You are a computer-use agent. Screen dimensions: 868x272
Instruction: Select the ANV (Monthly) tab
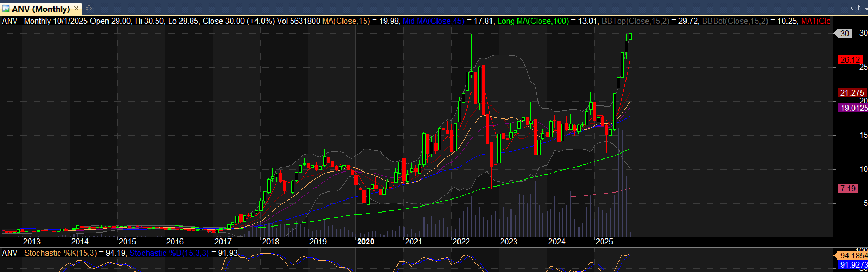[x=41, y=9]
